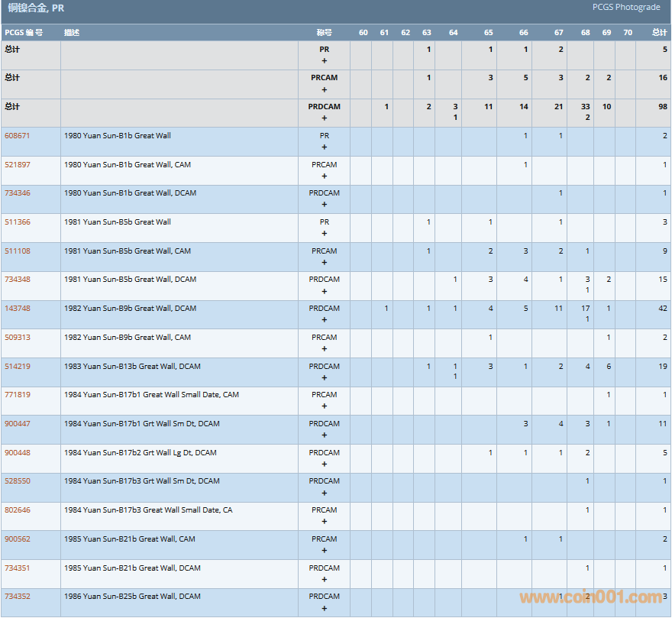Expand plus for 1985 Great Wall CAM row
The width and height of the screenshot is (672, 618).
coord(325,550)
